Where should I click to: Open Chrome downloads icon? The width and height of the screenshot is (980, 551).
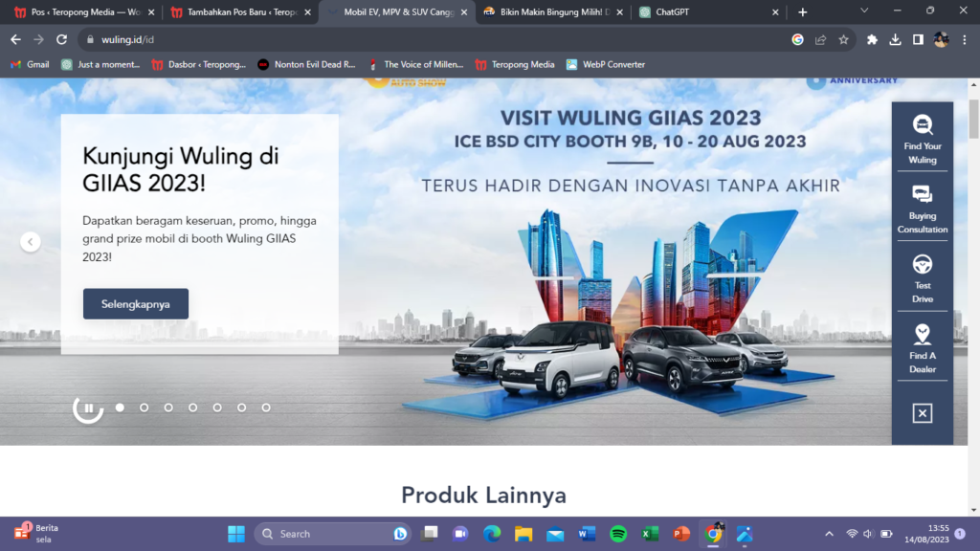[895, 39]
